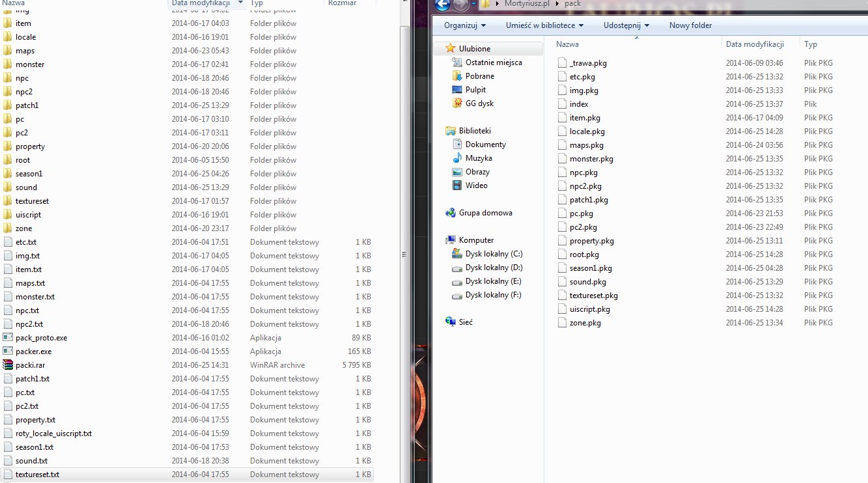The height and width of the screenshot is (483, 868).
Task: Select monster.pkg in pack window
Action: (x=591, y=159)
